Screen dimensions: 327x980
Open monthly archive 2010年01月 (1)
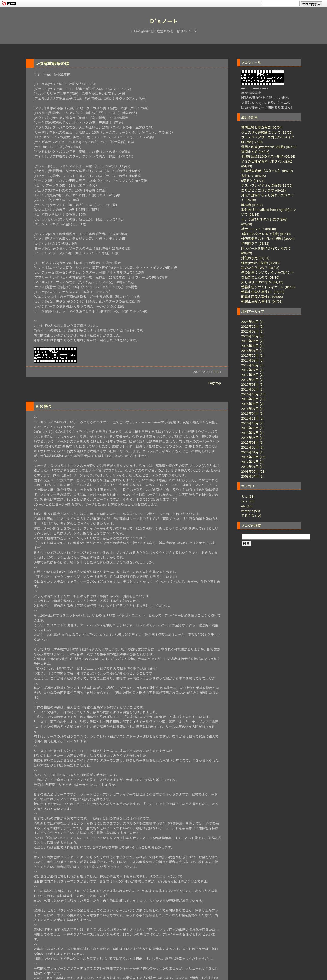click(252, 467)
